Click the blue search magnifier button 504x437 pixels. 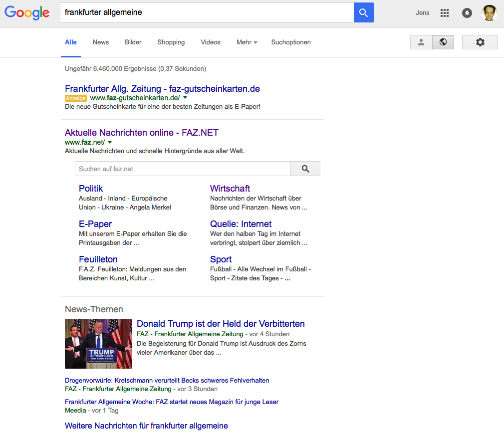click(363, 12)
